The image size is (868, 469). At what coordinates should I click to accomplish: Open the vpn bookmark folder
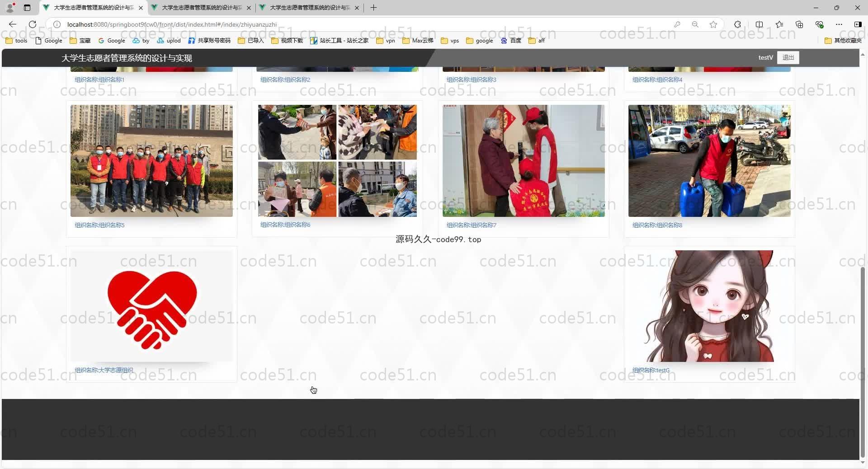click(386, 41)
